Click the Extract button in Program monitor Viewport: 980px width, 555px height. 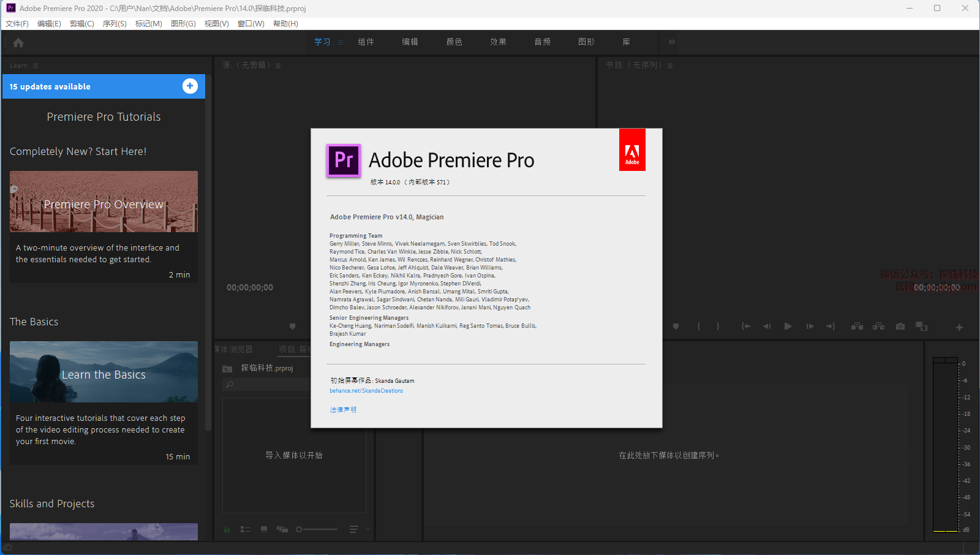878,327
